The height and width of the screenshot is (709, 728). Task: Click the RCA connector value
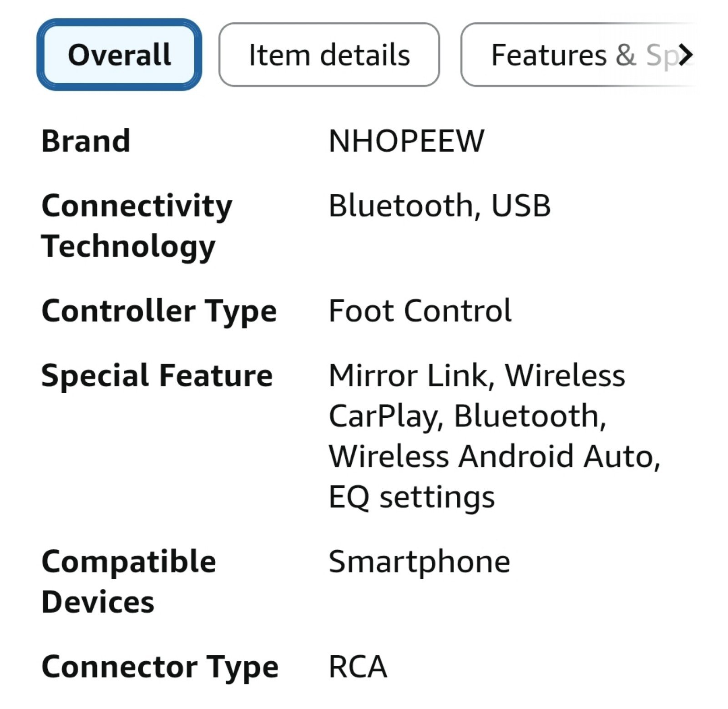coord(358,667)
